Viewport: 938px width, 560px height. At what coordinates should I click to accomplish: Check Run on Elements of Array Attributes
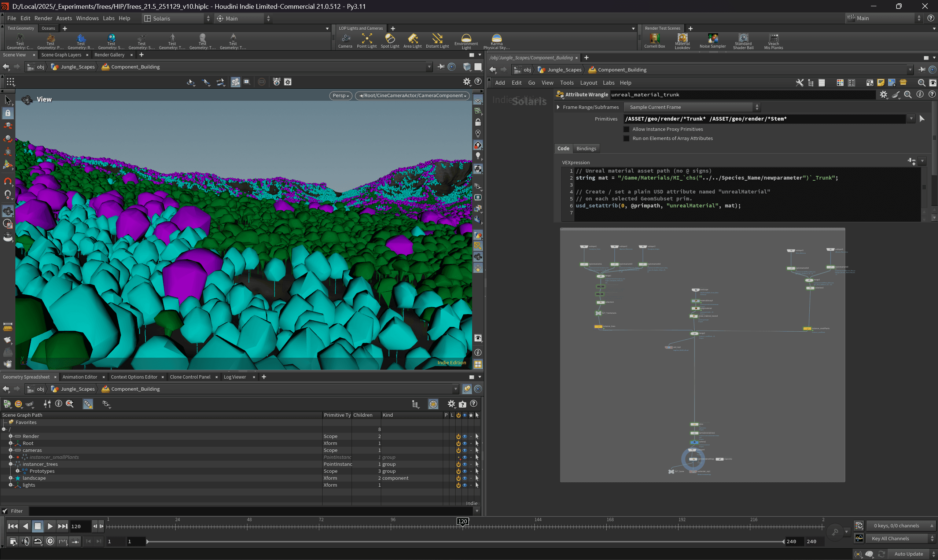click(626, 139)
